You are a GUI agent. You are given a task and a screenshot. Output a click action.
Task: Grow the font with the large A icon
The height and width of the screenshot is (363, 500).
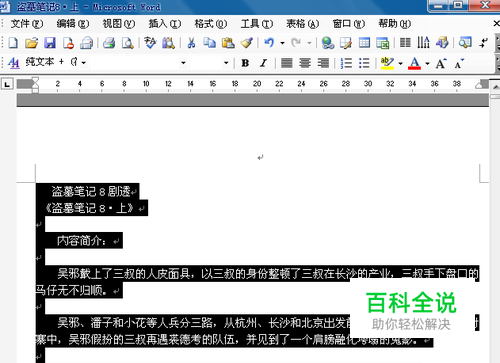(441, 63)
